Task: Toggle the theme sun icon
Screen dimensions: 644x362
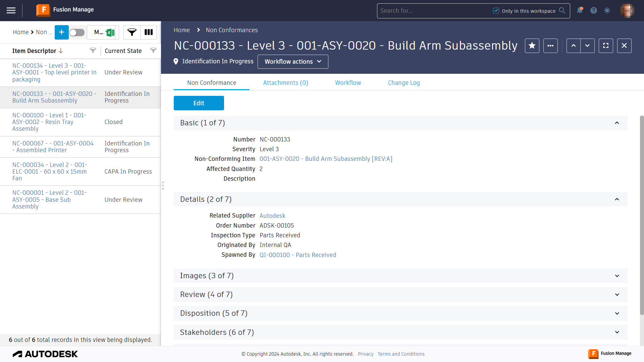Action: pos(607,10)
